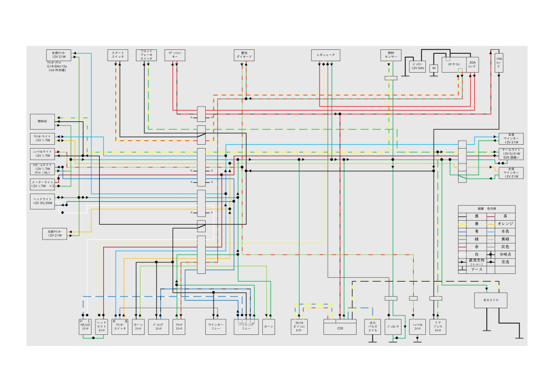
Task: Select the 左前ウインカー 12V 21W box
Action: [55, 234]
